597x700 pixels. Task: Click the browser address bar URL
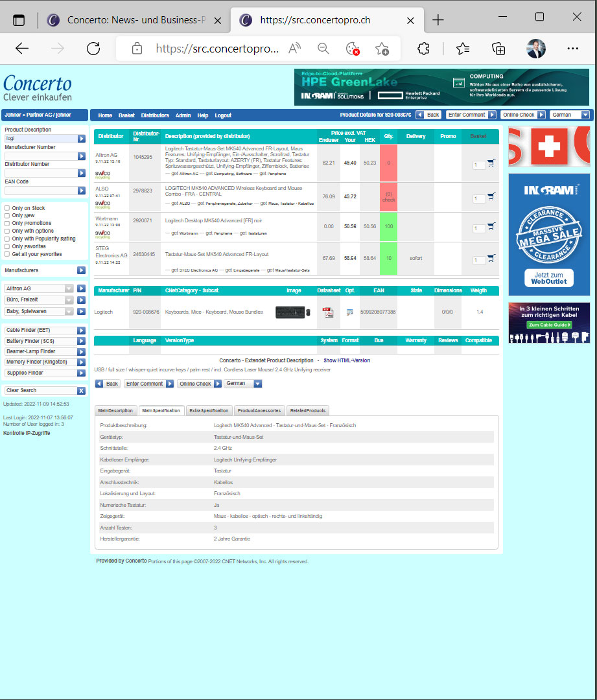point(217,49)
